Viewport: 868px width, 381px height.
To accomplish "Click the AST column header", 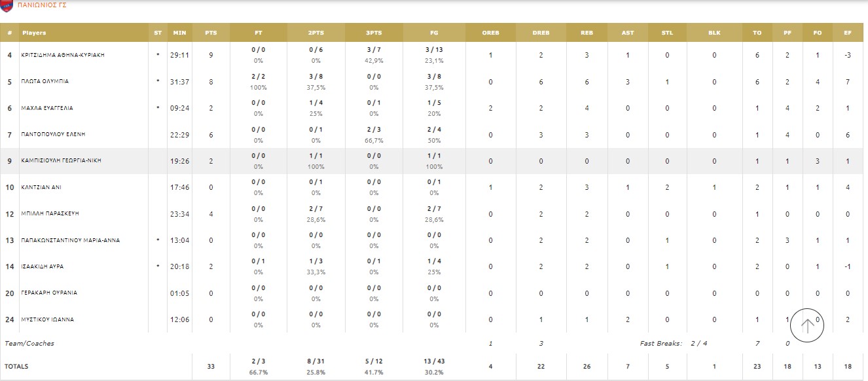I will click(x=627, y=33).
